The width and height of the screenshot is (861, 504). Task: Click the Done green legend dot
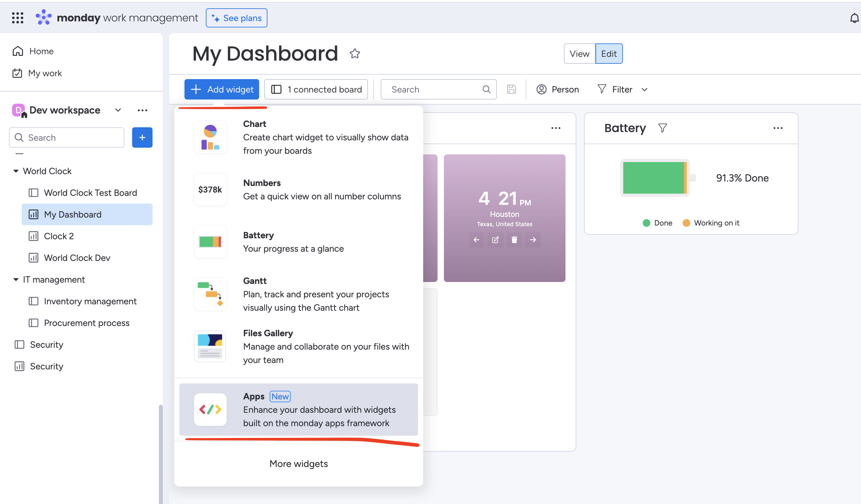pyautogui.click(x=646, y=223)
